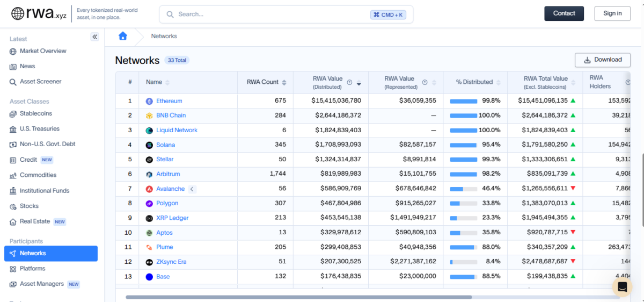Click the Ethereum network icon
644x302 pixels.
point(149,101)
